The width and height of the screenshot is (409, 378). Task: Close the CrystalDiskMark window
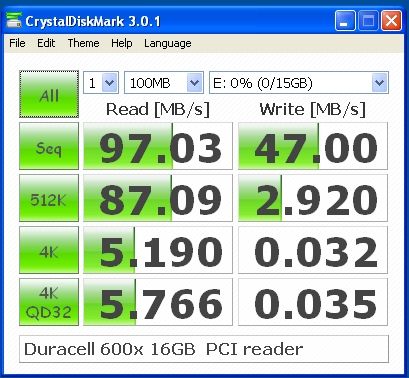click(391, 21)
